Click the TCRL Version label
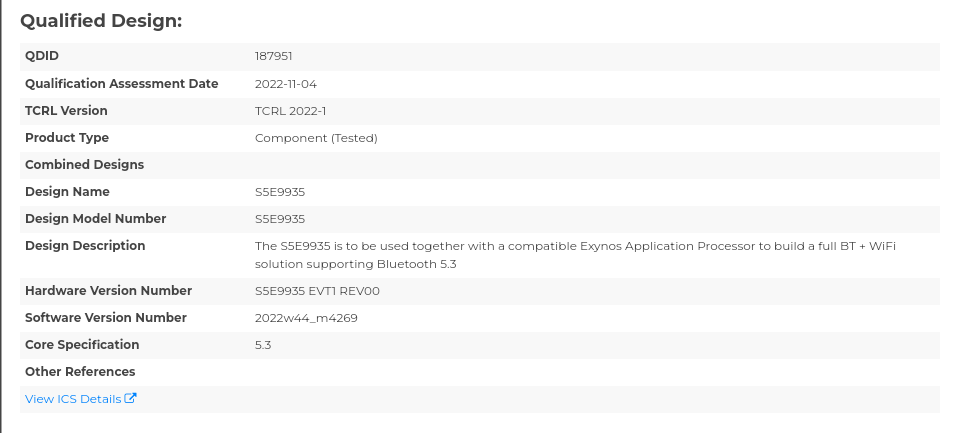 tap(66, 110)
